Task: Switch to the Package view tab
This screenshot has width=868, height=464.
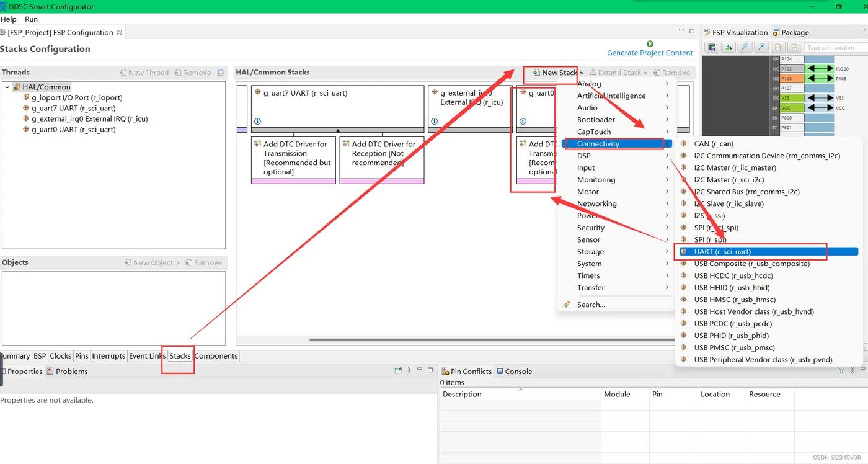Action: point(791,32)
